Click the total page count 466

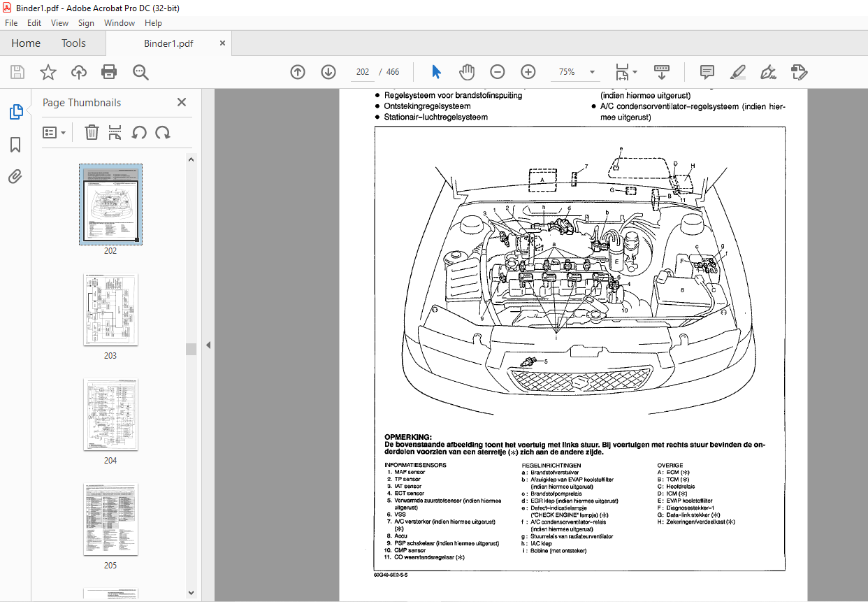coord(392,72)
